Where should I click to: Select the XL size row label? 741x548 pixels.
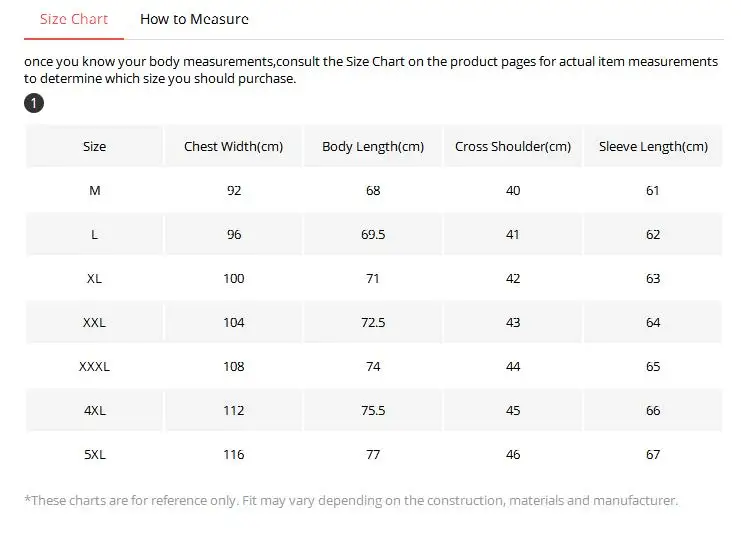point(94,278)
